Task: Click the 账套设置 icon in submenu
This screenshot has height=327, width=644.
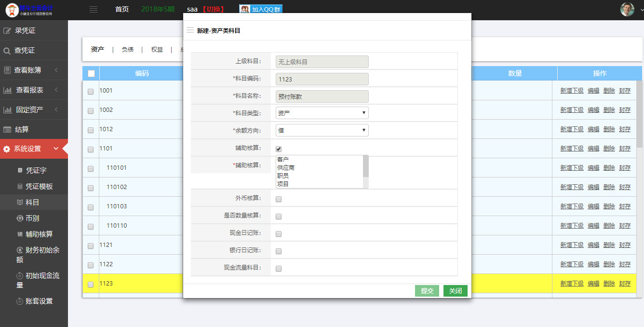Action: click(20, 301)
